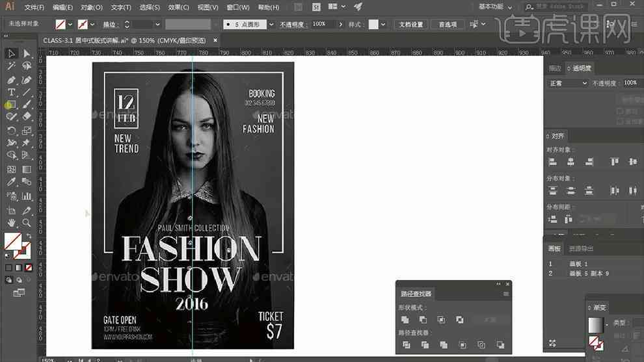Swap fill and stroke arrows in toolbox
Viewport: 644px width, 362px height.
pos(29,236)
